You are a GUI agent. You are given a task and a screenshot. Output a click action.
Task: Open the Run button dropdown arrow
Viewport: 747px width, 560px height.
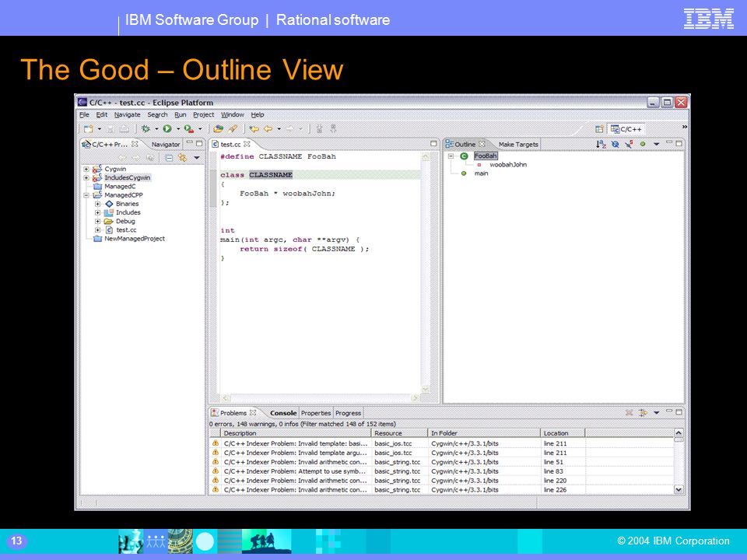pyautogui.click(x=178, y=129)
